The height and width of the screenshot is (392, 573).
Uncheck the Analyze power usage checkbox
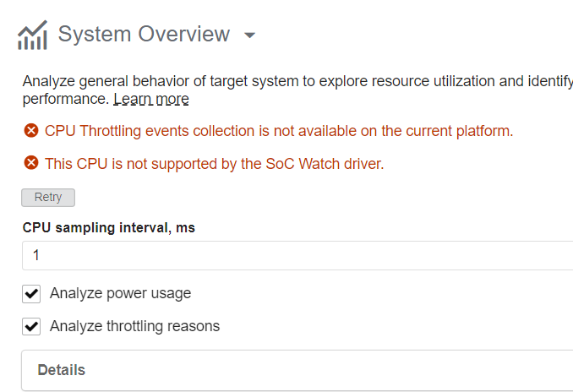tap(32, 294)
